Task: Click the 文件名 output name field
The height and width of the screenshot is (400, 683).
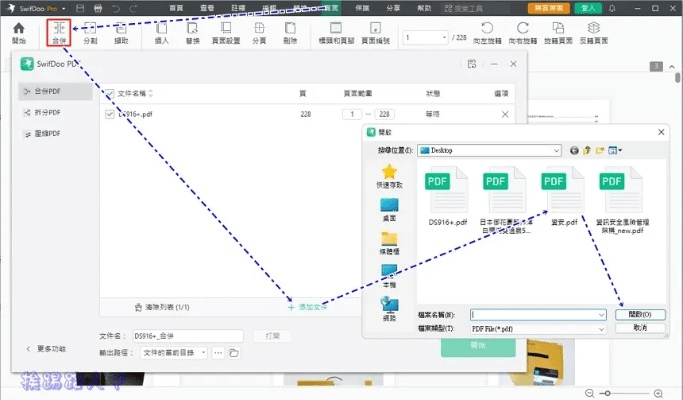Action: tap(188, 336)
